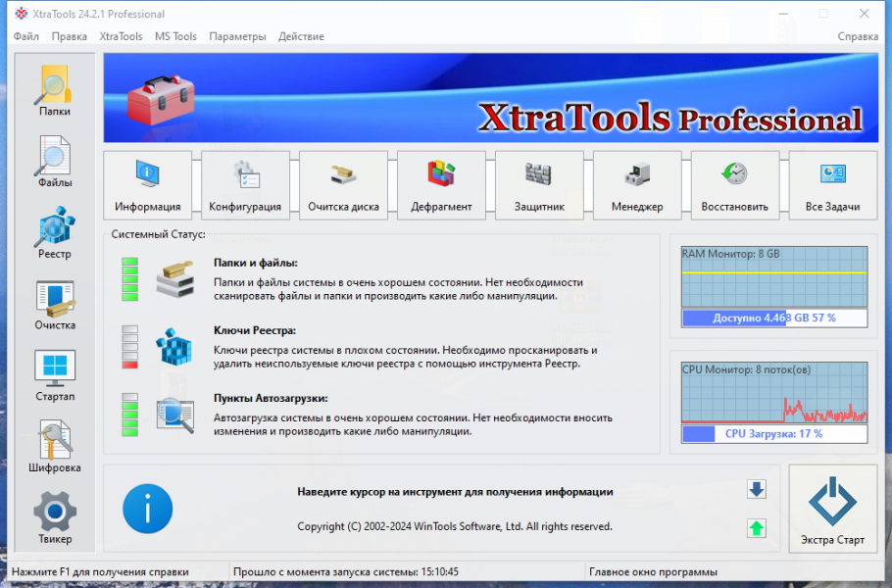The height and width of the screenshot is (588, 892).
Task: Open the Папки tool in sidebar
Action: pyautogui.click(x=55, y=91)
